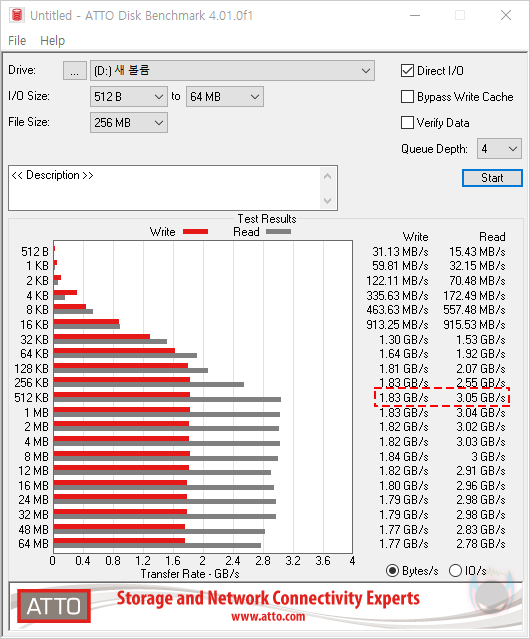Click the 64 MB read value 2.78 GB/s
This screenshot has width=530, height=639.
pos(481,544)
